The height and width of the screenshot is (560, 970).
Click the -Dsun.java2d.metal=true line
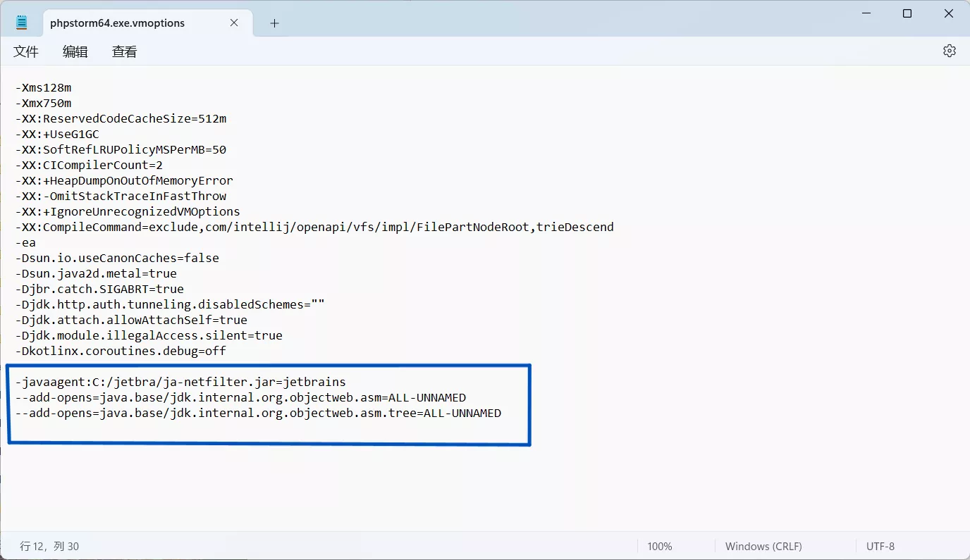96,274
